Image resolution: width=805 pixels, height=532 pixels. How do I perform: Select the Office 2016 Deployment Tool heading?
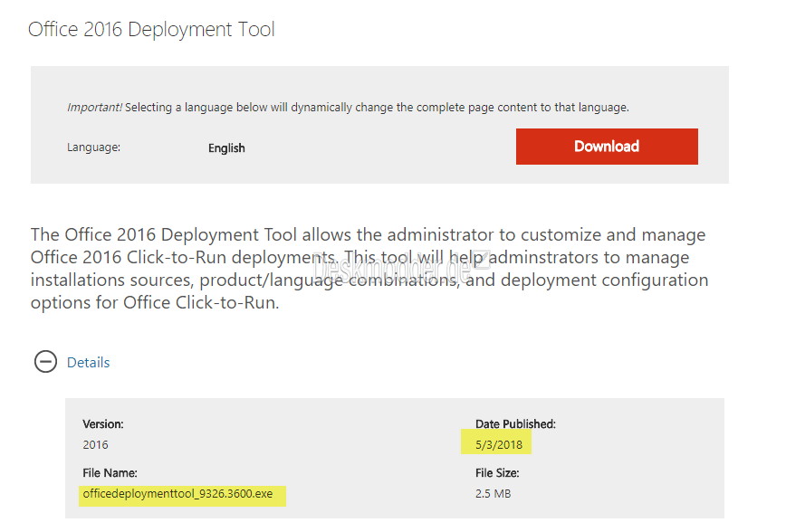point(151,30)
